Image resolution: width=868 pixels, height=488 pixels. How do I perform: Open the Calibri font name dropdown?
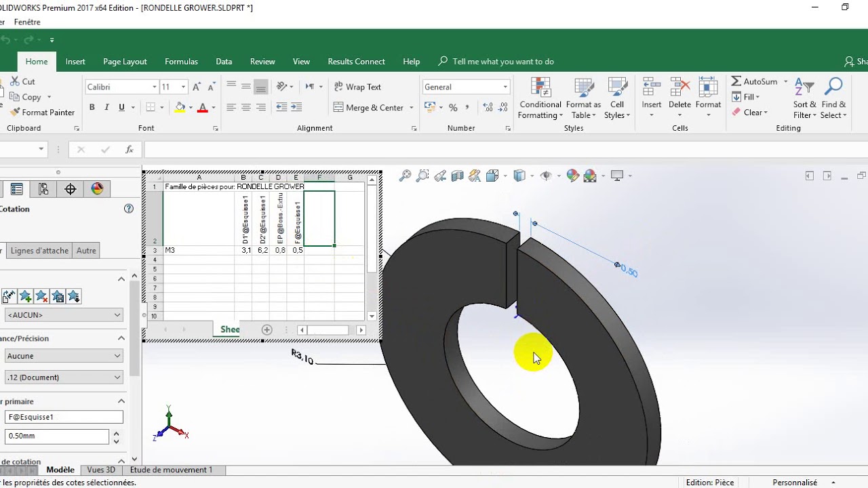click(122, 87)
